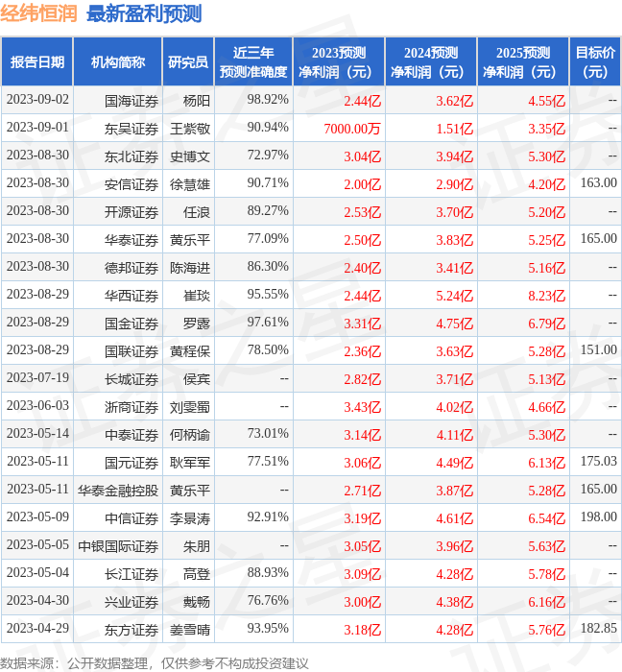This screenshot has height=672, width=622.
Task: Click the 华泰金融控股 institution cell
Action: [x=118, y=491]
